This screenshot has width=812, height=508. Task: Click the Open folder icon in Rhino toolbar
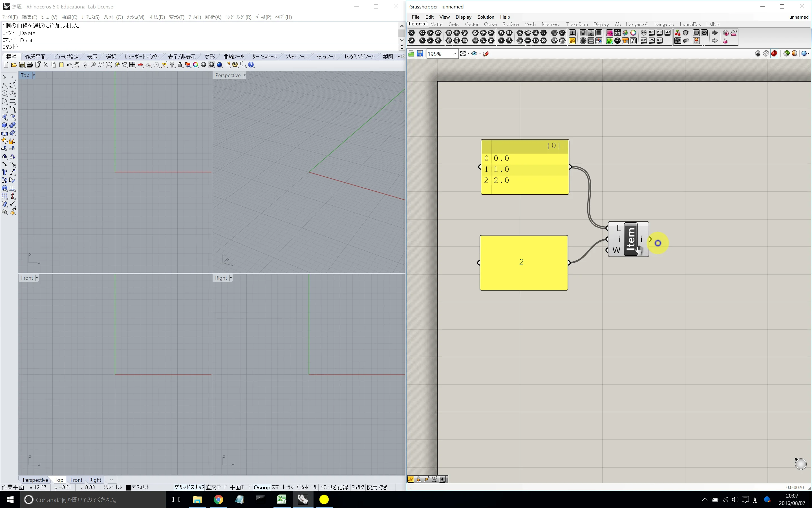pos(14,65)
